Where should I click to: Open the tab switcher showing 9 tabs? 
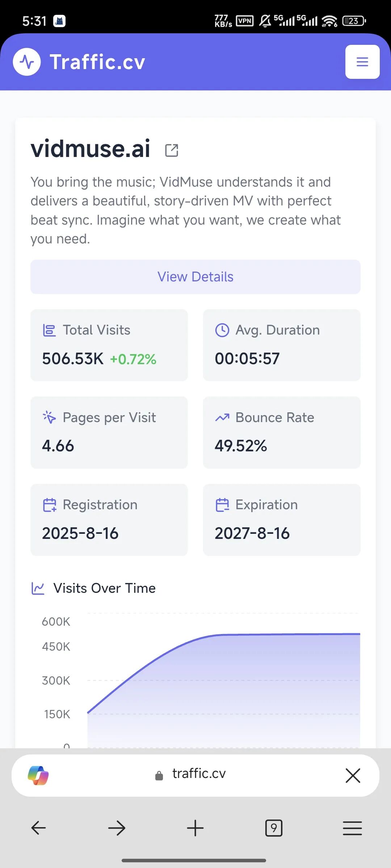274,828
